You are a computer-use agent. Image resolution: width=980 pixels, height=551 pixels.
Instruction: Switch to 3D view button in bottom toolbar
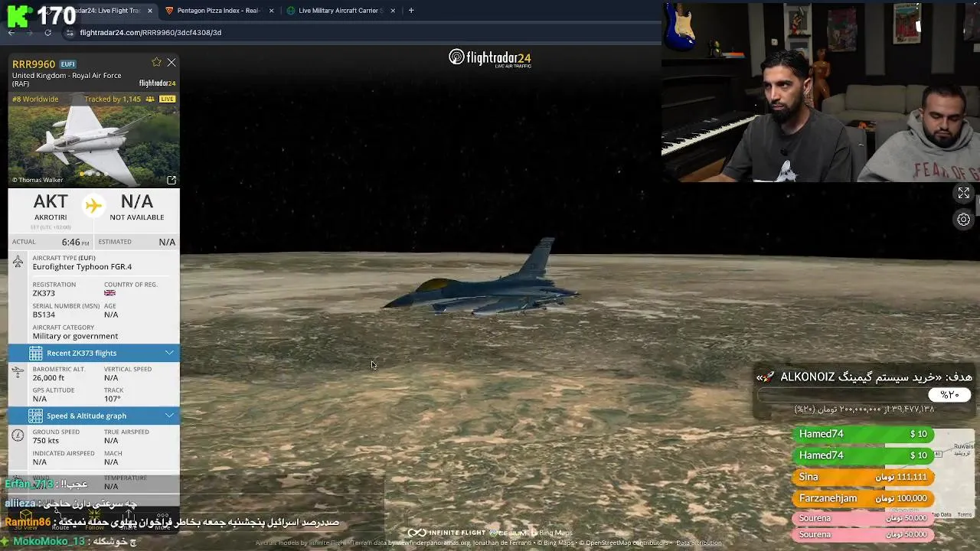coord(26,520)
